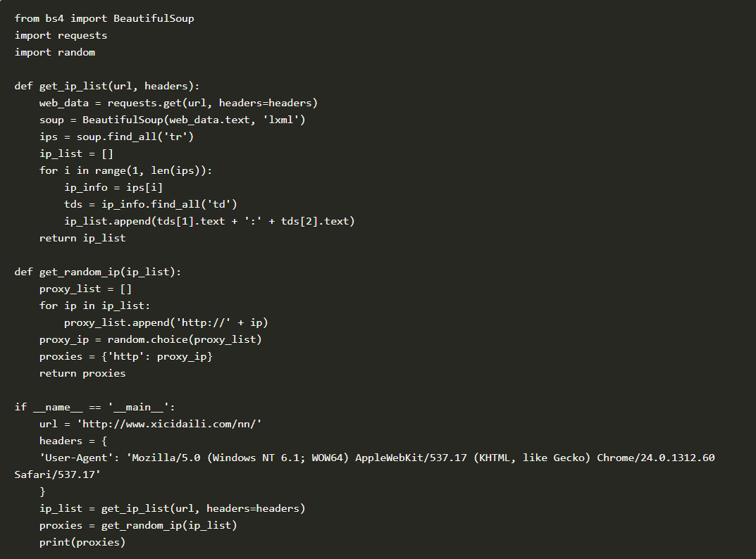
Task: Click the 'import random' line
Action: [x=55, y=52]
